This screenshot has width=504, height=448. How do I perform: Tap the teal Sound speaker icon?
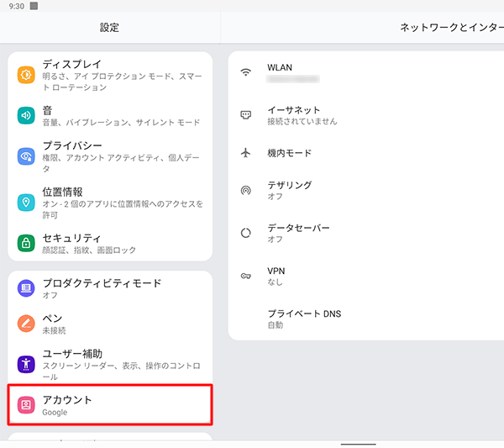pyautogui.click(x=26, y=115)
